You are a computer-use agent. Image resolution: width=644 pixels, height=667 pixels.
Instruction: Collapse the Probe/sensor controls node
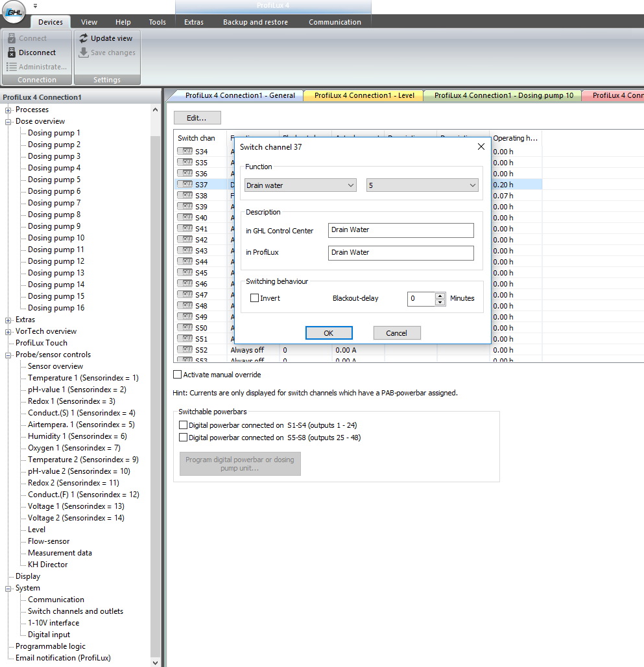(x=8, y=355)
